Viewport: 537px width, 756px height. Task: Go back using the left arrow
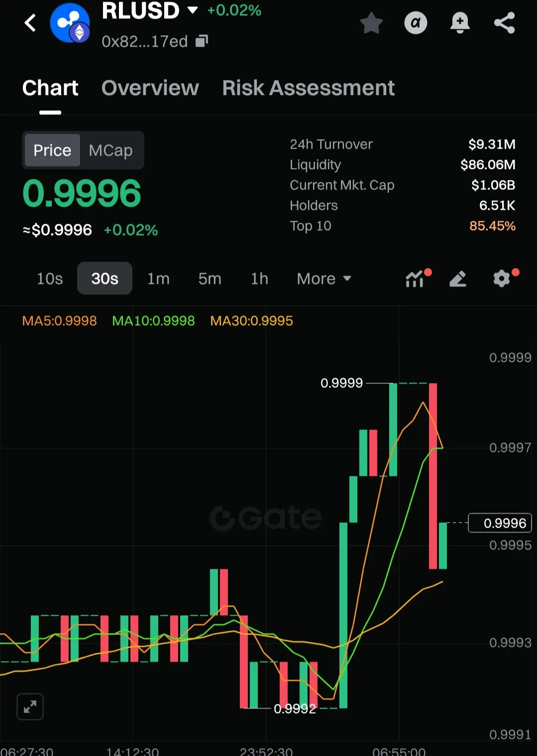pos(30,23)
